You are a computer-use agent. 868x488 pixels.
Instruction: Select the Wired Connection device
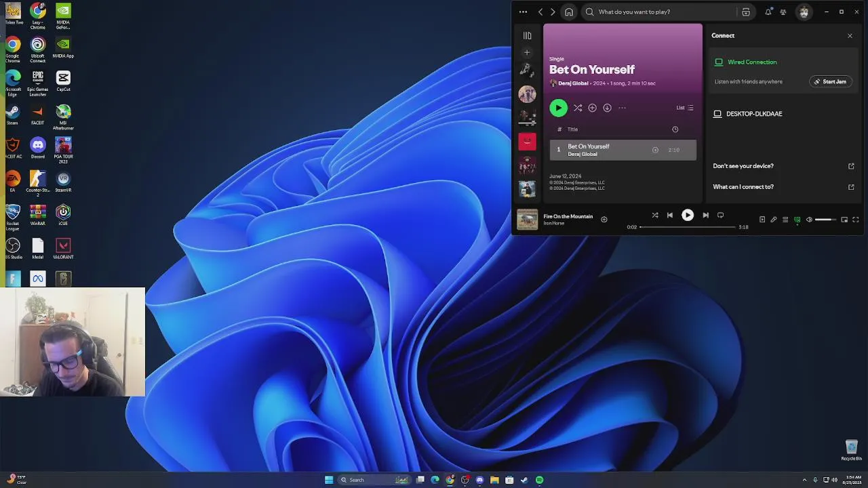[x=752, y=62]
